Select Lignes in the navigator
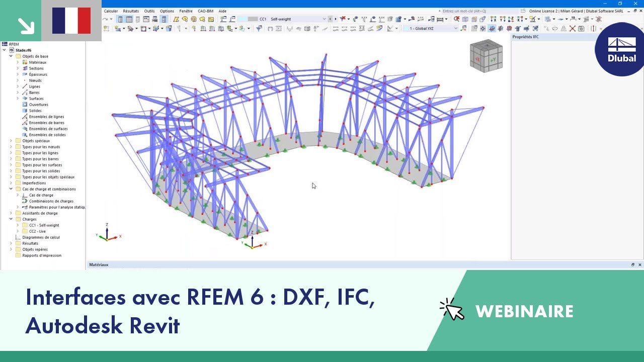Viewport: 644px width, 362px height. pos(35,86)
